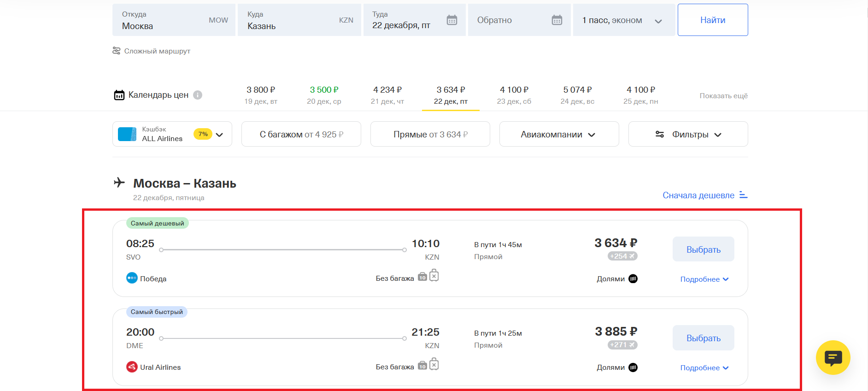
Task: Select 20 дек price 3 500 ₽ tab
Action: click(x=324, y=95)
